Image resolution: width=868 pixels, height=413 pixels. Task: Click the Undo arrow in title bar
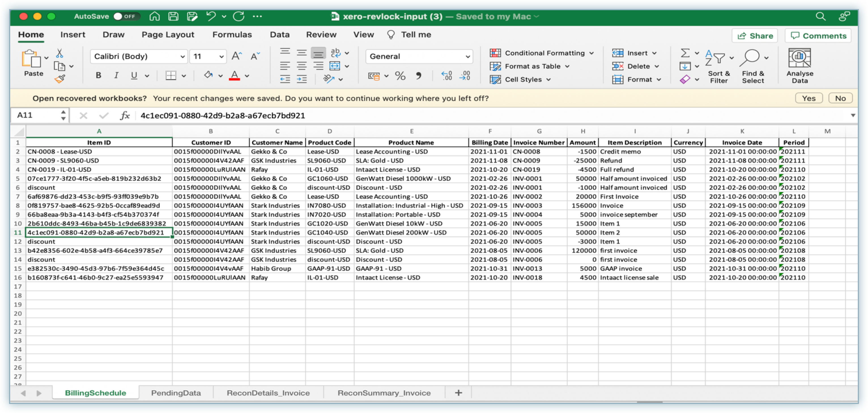pyautogui.click(x=211, y=16)
